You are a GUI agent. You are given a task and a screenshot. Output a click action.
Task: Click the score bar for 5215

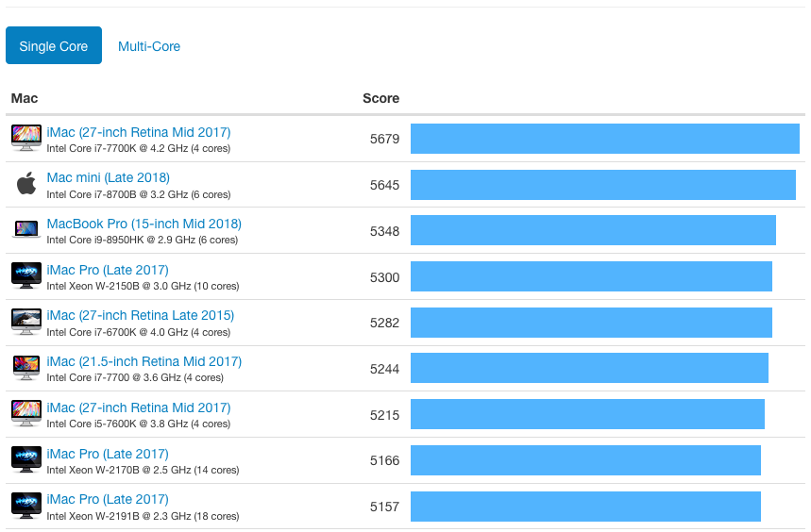587,414
